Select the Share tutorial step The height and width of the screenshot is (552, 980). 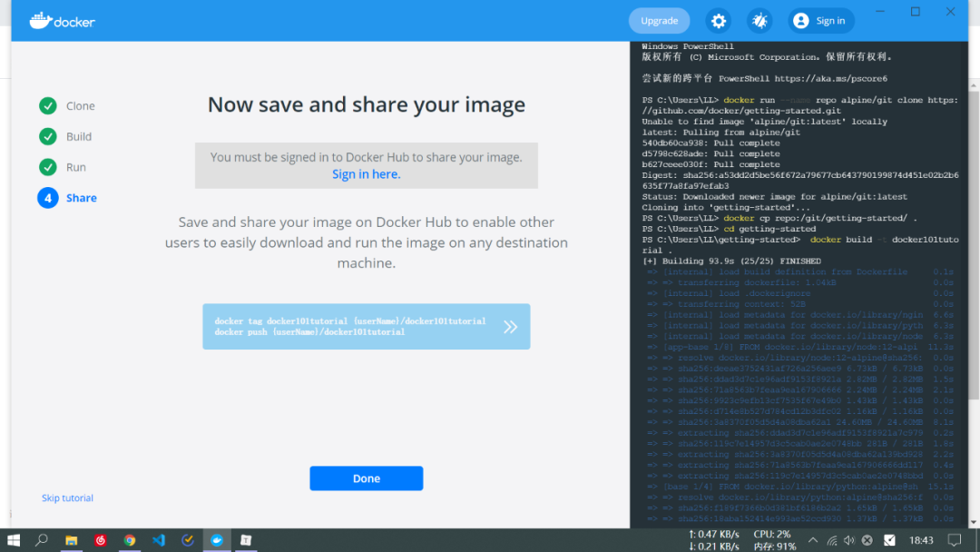[x=82, y=198]
